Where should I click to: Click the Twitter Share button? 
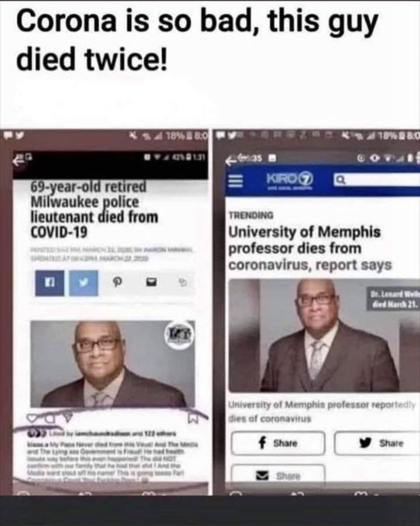[377, 443]
